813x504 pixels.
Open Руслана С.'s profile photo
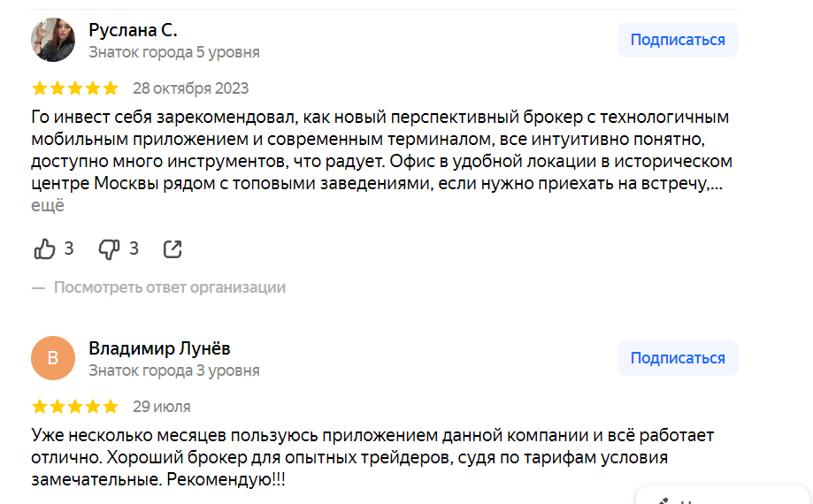pyautogui.click(x=53, y=40)
